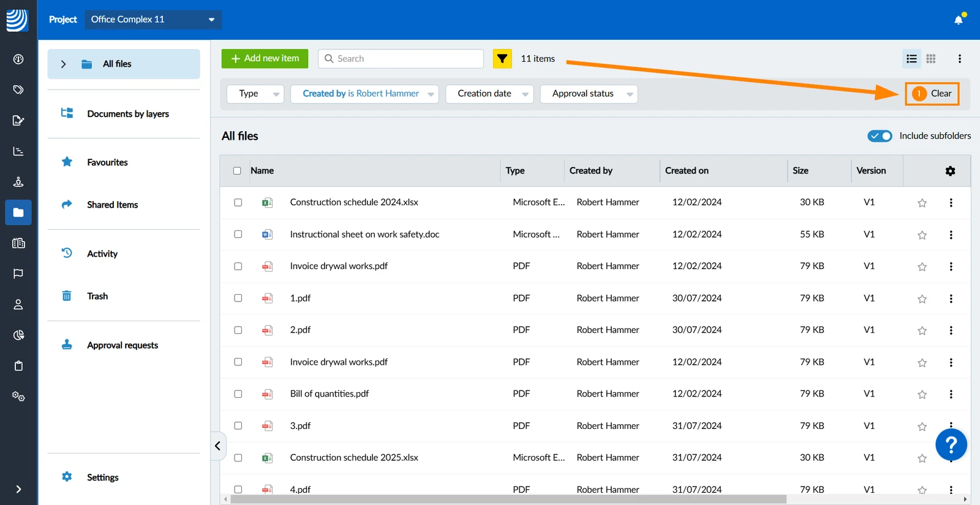
Task: Open the Office Complex 11 project dropdown
Action: pos(153,20)
